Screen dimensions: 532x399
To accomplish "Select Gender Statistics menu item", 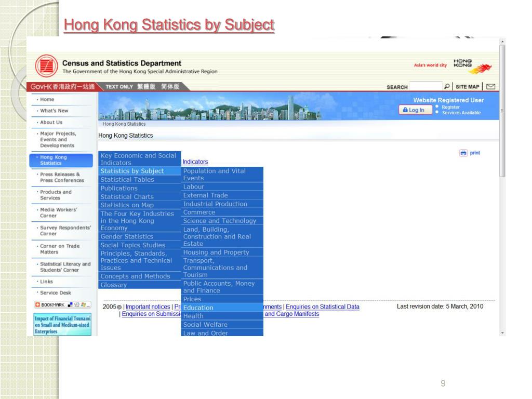I will [139, 236].
